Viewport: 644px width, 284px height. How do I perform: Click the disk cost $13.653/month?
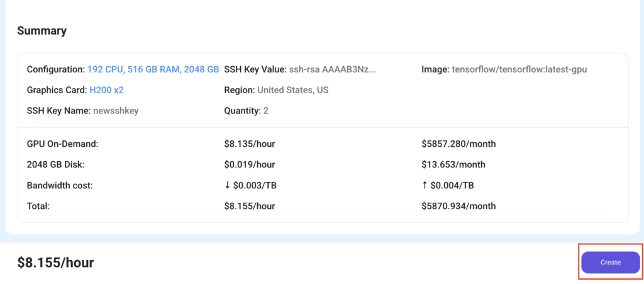pos(453,165)
